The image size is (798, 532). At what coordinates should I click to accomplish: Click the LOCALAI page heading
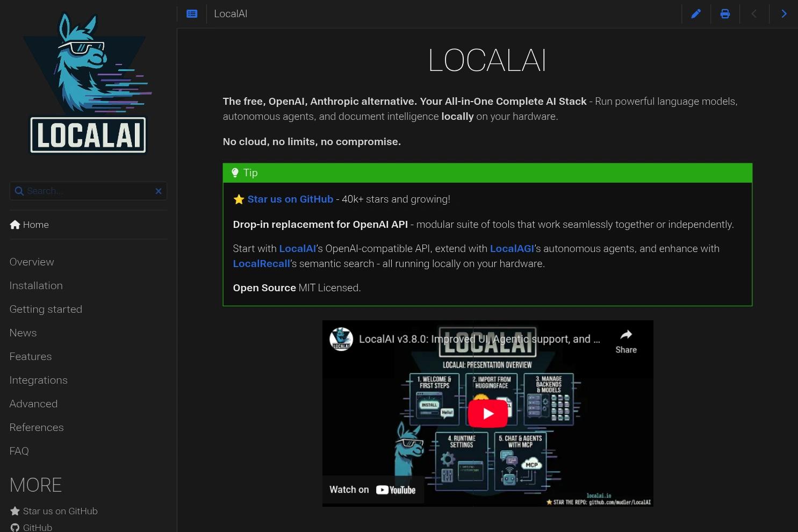pyautogui.click(x=487, y=60)
